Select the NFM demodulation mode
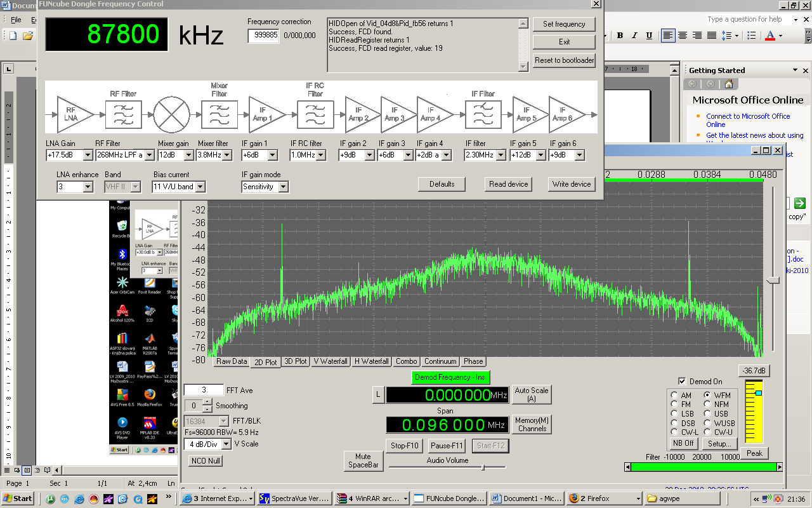 (707, 404)
